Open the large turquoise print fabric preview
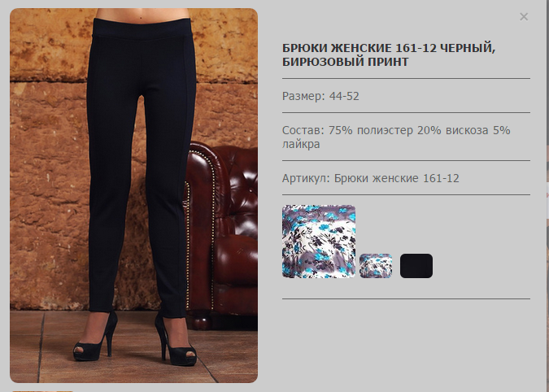The width and height of the screenshot is (549, 392). pyautogui.click(x=319, y=242)
